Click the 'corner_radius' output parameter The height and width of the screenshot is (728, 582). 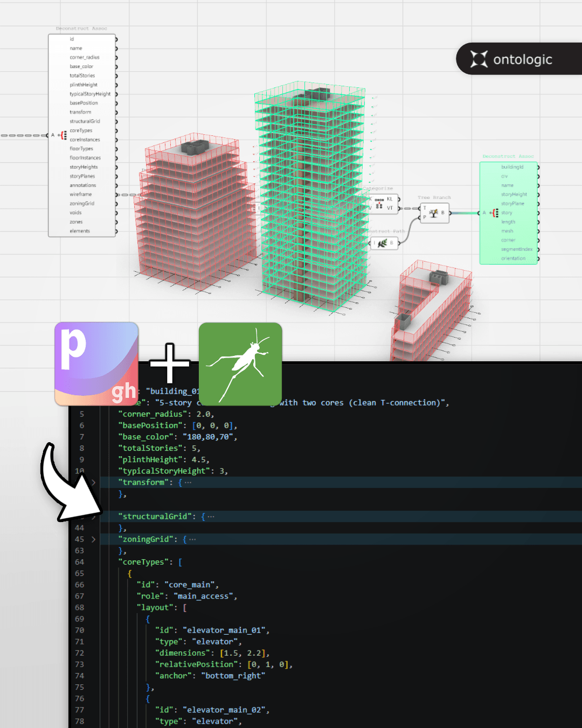85,57
